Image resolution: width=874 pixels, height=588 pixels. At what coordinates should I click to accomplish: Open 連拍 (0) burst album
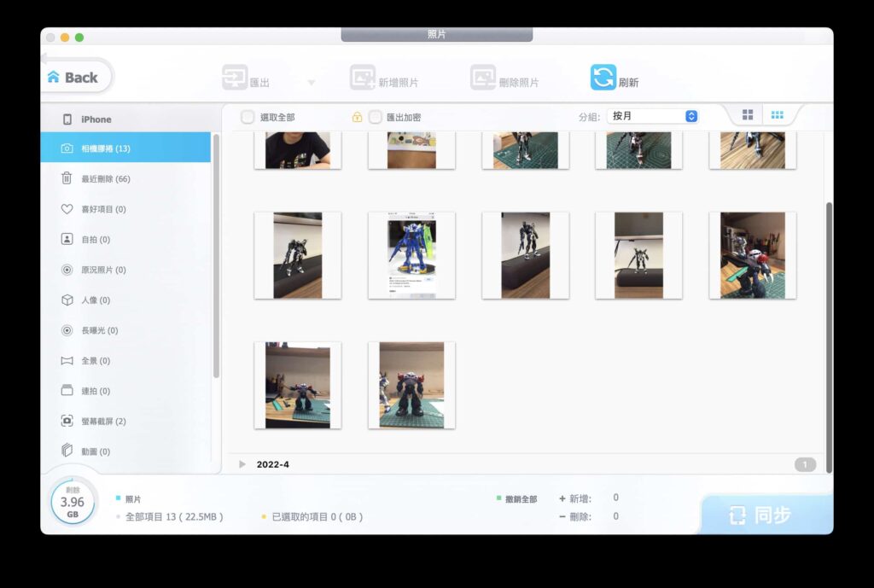(x=125, y=391)
